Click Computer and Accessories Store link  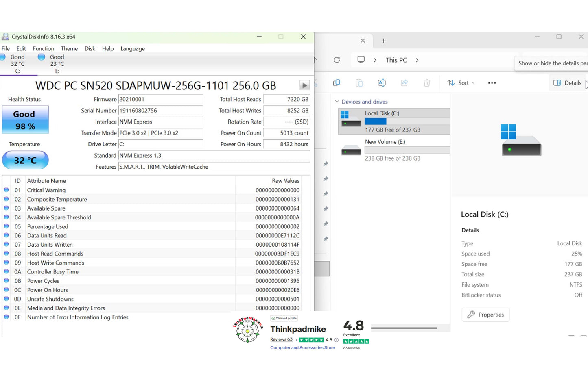pyautogui.click(x=303, y=348)
